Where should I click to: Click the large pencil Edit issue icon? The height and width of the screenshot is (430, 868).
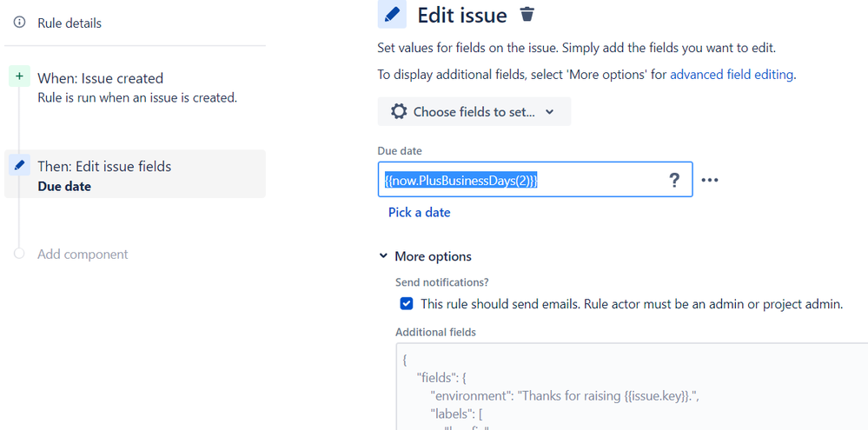pos(393,15)
